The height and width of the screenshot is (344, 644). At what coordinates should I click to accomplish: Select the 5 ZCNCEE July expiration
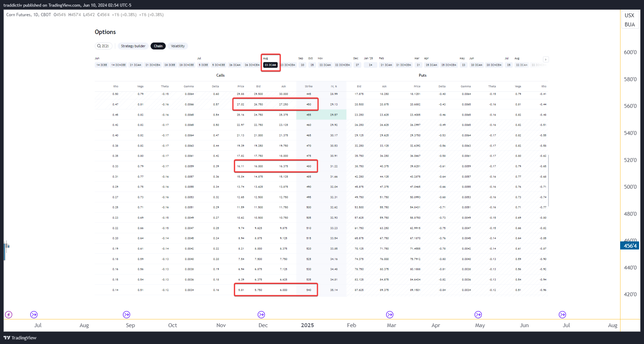(219, 65)
